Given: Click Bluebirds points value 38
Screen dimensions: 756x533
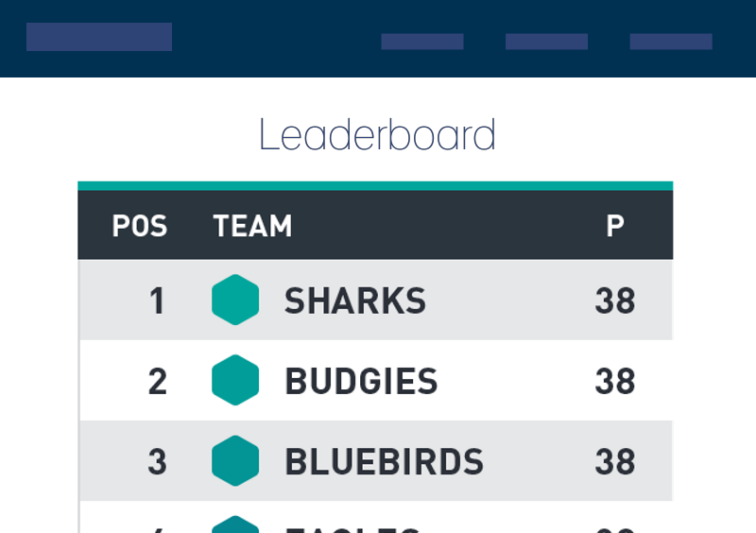Looking at the screenshot, I should [615, 461].
